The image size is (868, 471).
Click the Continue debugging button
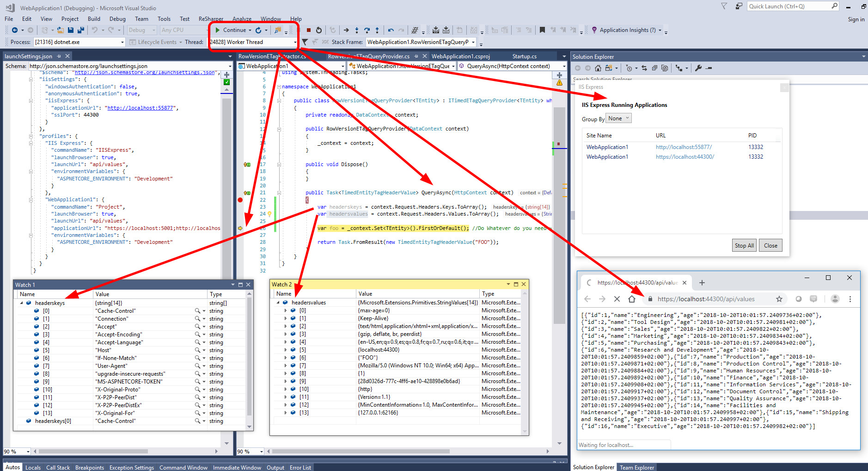click(232, 30)
